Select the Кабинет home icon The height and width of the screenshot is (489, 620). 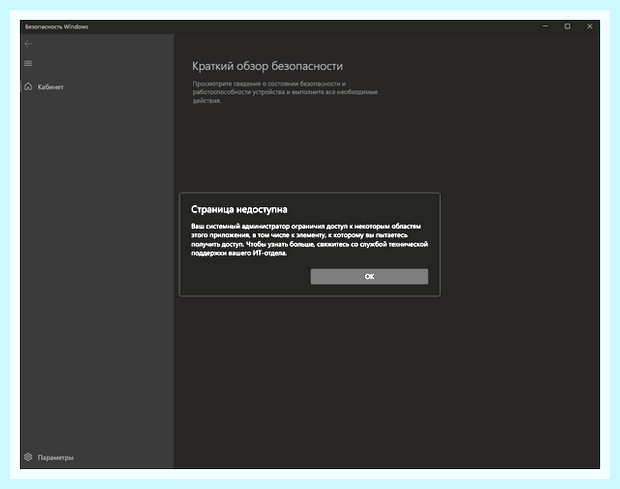[28, 86]
